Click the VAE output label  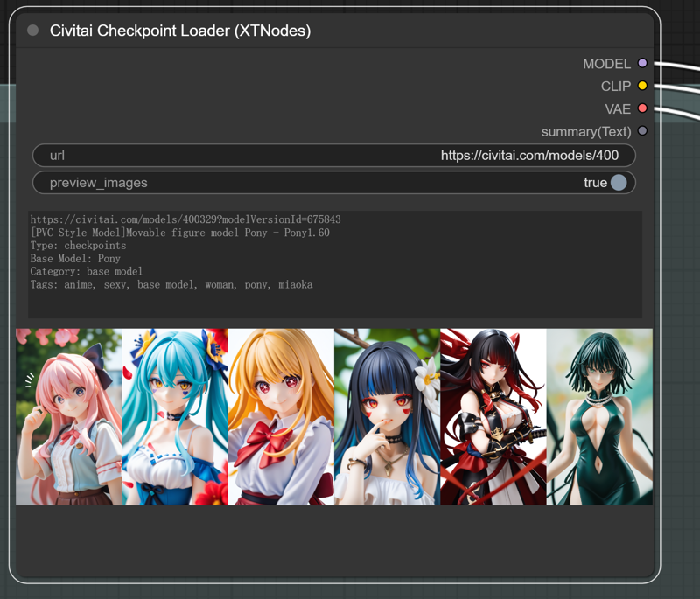coord(618,108)
